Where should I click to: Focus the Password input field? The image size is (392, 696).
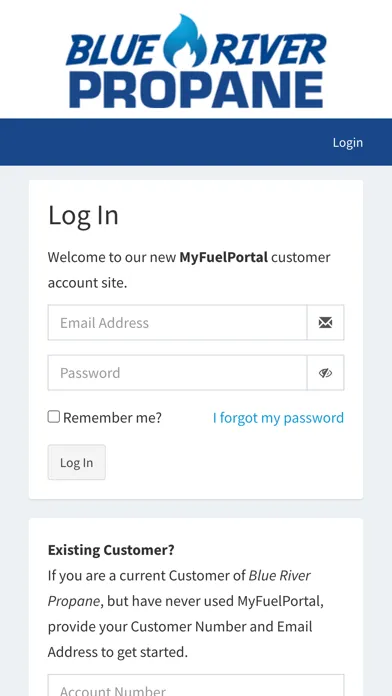pos(178,373)
